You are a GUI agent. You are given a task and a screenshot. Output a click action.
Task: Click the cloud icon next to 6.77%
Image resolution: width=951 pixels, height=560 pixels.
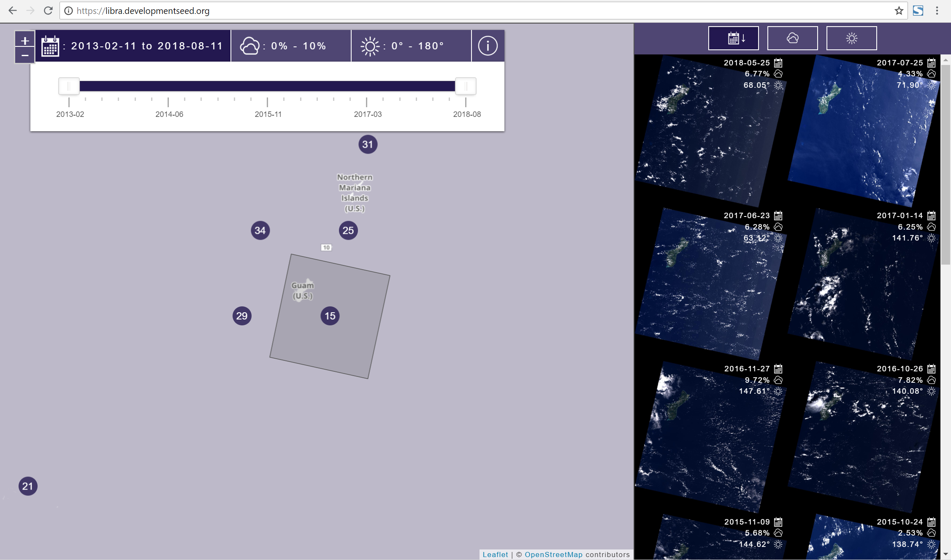778,74
